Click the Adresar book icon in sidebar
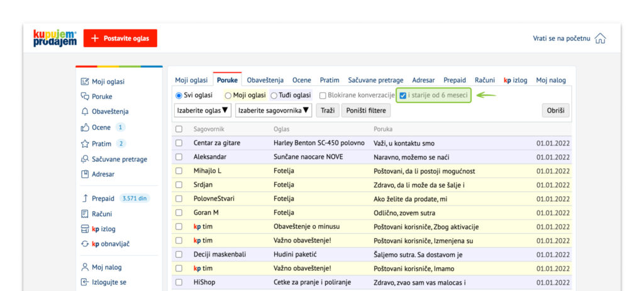Viewport: 644px width, 291px height. coord(85,174)
